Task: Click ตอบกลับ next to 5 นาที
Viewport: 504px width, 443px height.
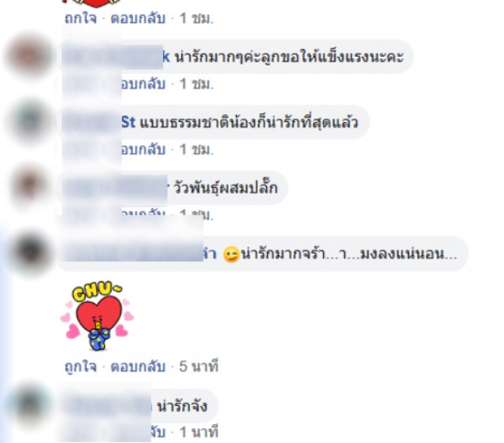Action: [138, 367]
